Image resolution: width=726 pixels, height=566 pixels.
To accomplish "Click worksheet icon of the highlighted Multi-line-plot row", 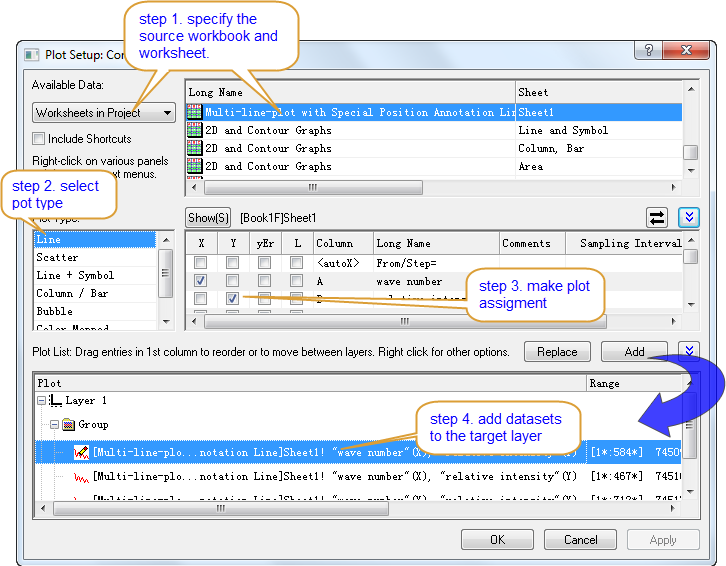I will pyautogui.click(x=194, y=112).
